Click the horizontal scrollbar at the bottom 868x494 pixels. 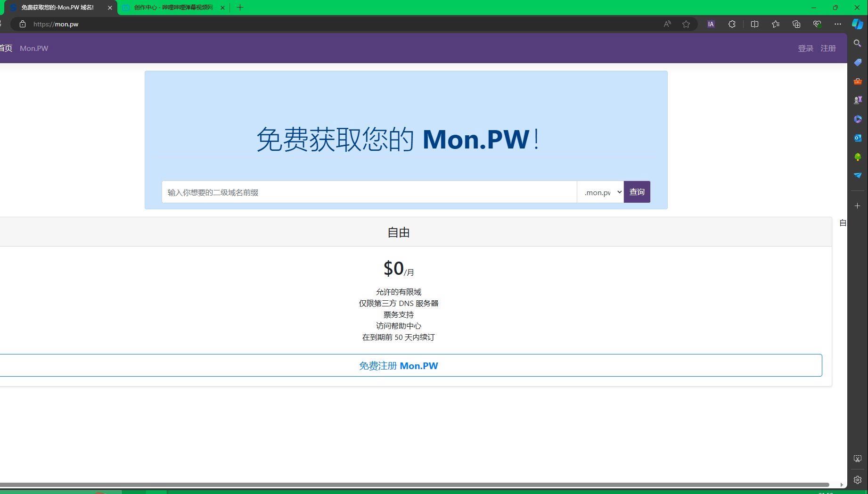pos(414,485)
